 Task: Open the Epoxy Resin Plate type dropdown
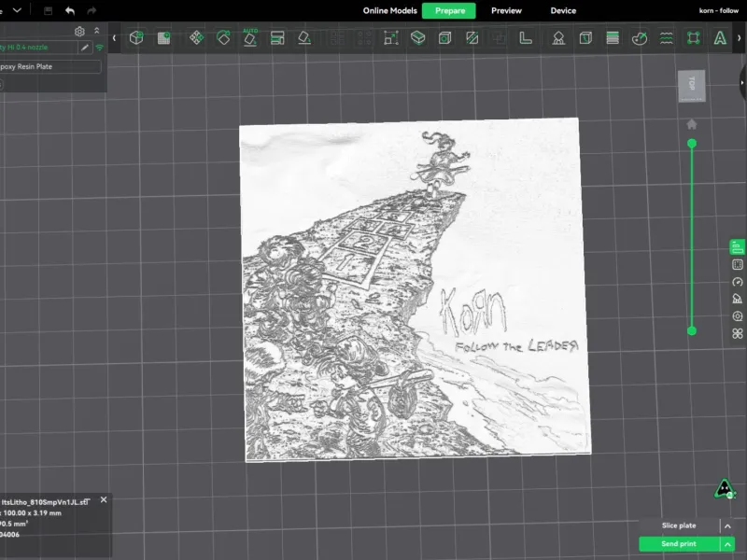[x=50, y=66]
